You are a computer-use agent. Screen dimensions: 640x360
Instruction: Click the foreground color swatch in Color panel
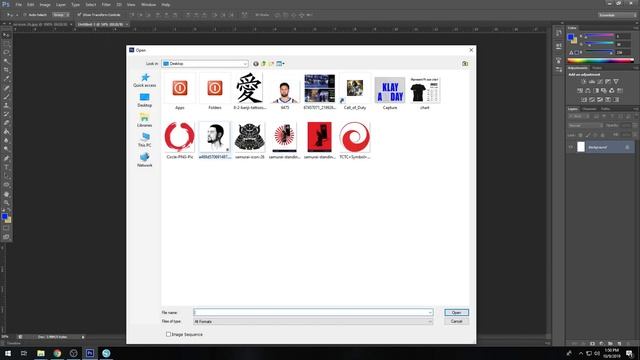point(571,37)
